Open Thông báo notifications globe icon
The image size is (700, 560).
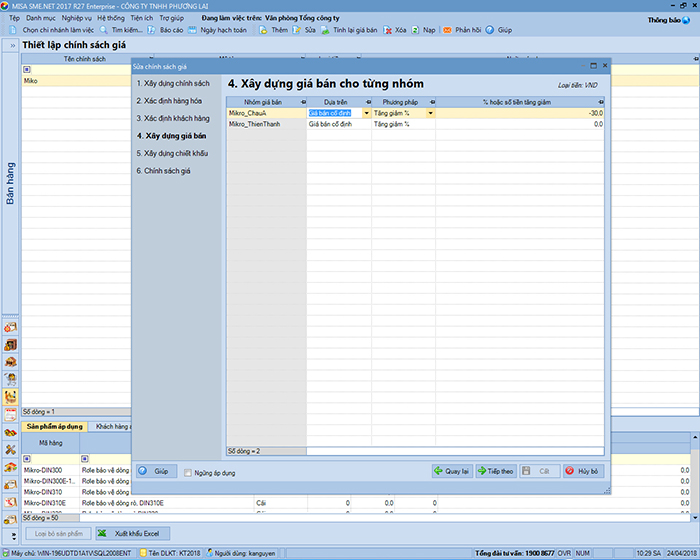point(686,20)
